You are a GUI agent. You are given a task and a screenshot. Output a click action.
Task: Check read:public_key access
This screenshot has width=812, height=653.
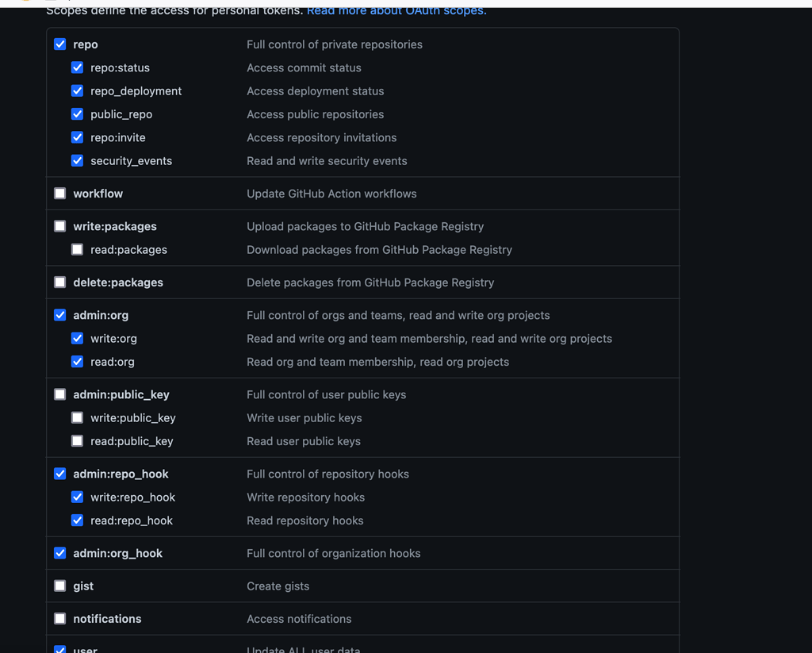tap(77, 440)
